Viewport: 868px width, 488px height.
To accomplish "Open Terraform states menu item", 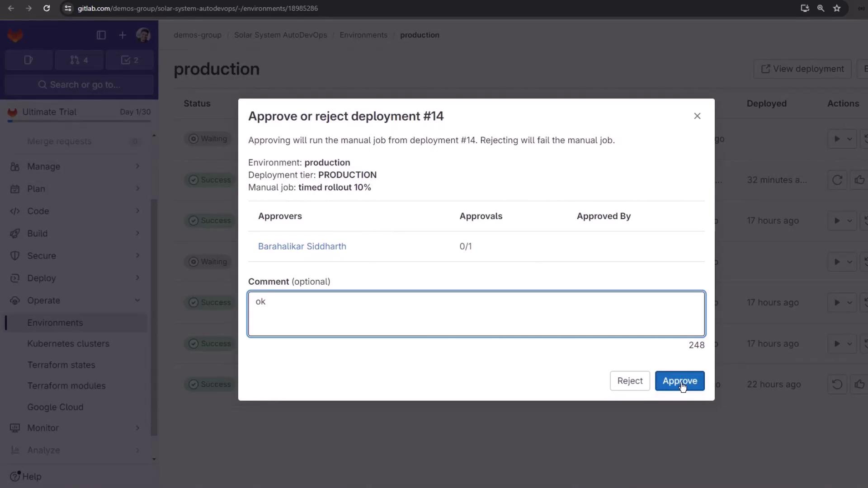I will point(61,365).
